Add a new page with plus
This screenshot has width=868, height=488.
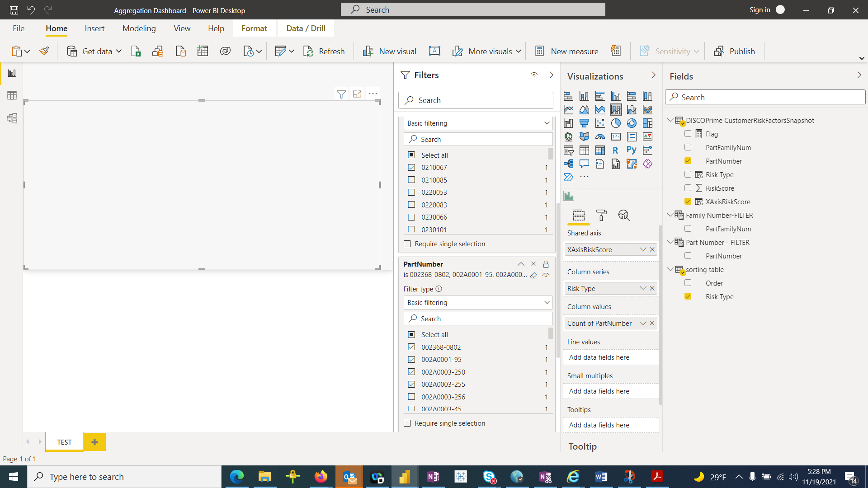[x=94, y=442]
